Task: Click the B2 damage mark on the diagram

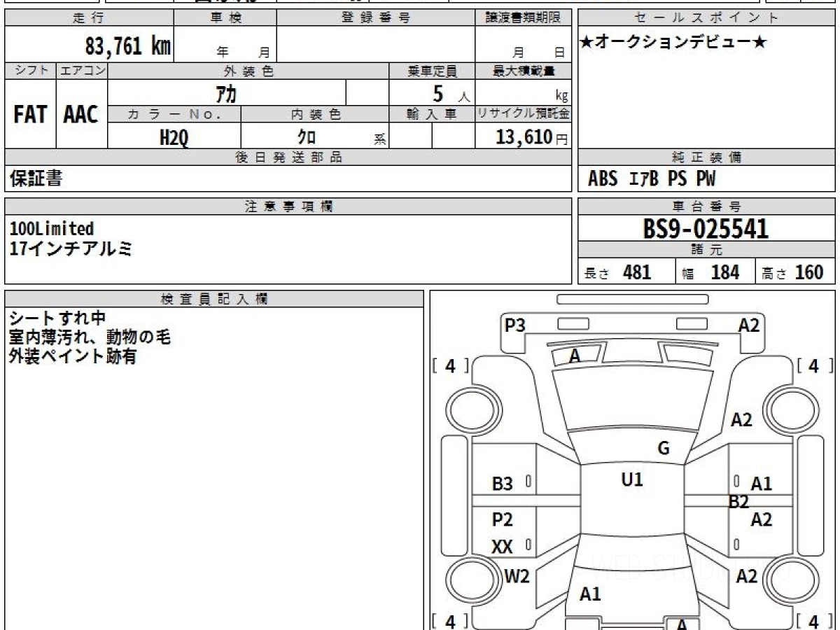Action: 739,501
